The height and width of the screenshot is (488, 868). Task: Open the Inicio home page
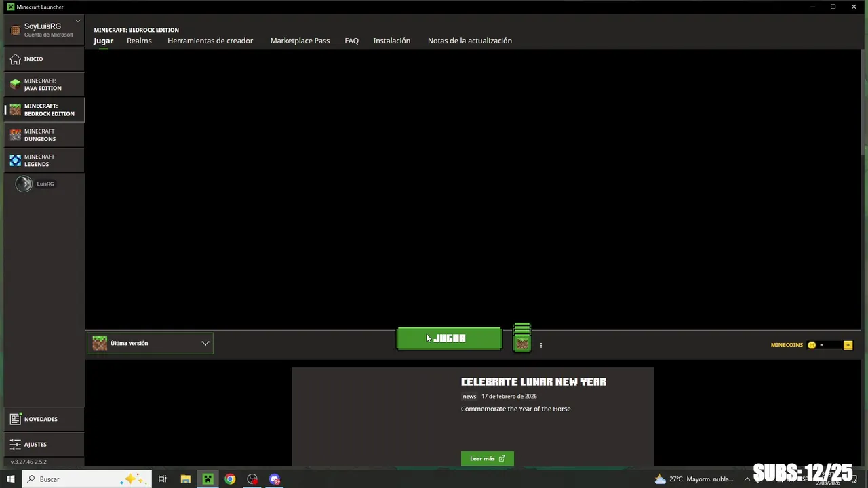coord(44,59)
